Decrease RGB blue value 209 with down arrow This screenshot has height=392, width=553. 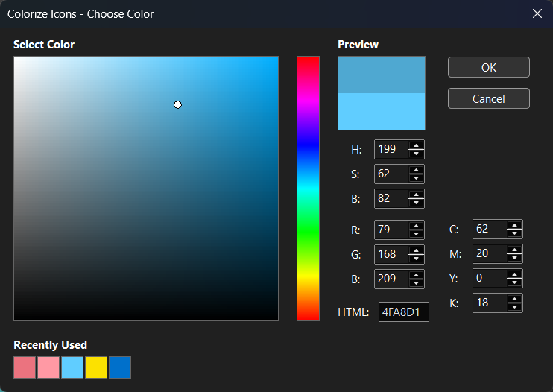click(416, 282)
